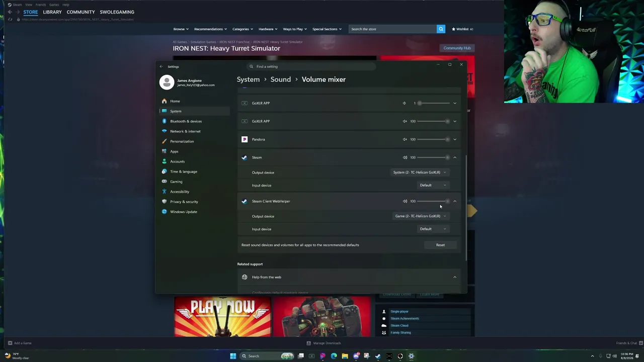Click the Steam Client WebHelper app icon
The height and width of the screenshot is (362, 644).
tap(245, 201)
